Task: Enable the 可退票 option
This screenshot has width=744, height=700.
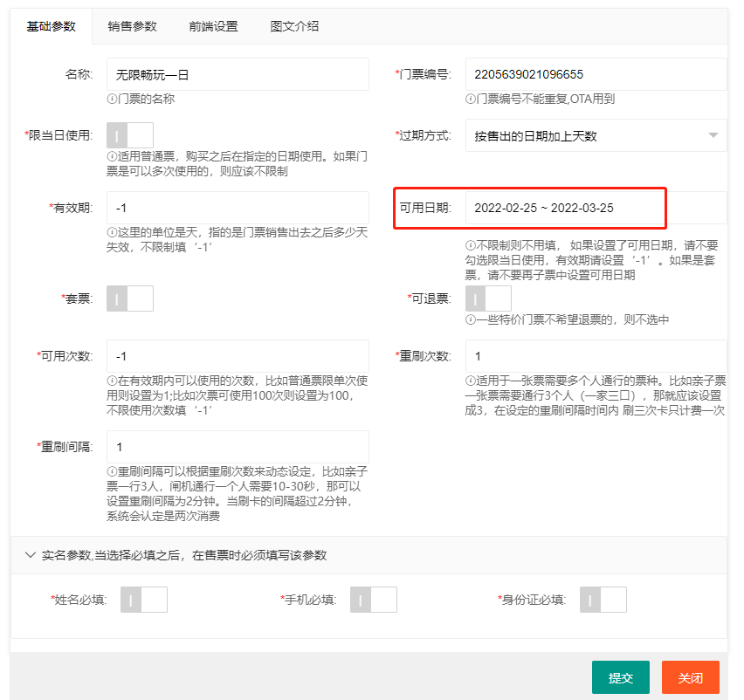Action: [488, 298]
